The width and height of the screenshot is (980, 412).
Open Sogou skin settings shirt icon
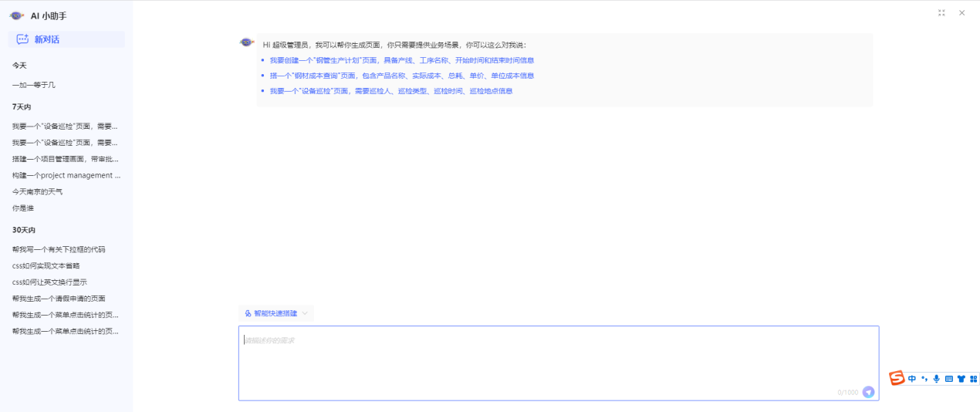(961, 379)
